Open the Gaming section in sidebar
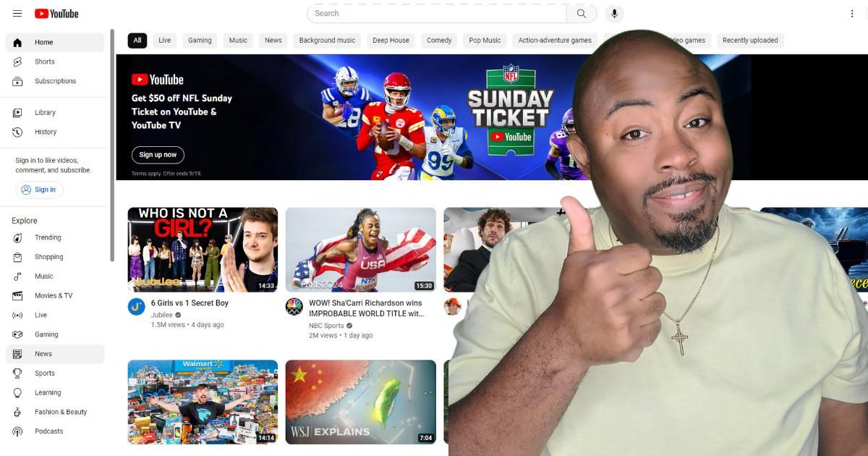This screenshot has width=868, height=456. [46, 334]
